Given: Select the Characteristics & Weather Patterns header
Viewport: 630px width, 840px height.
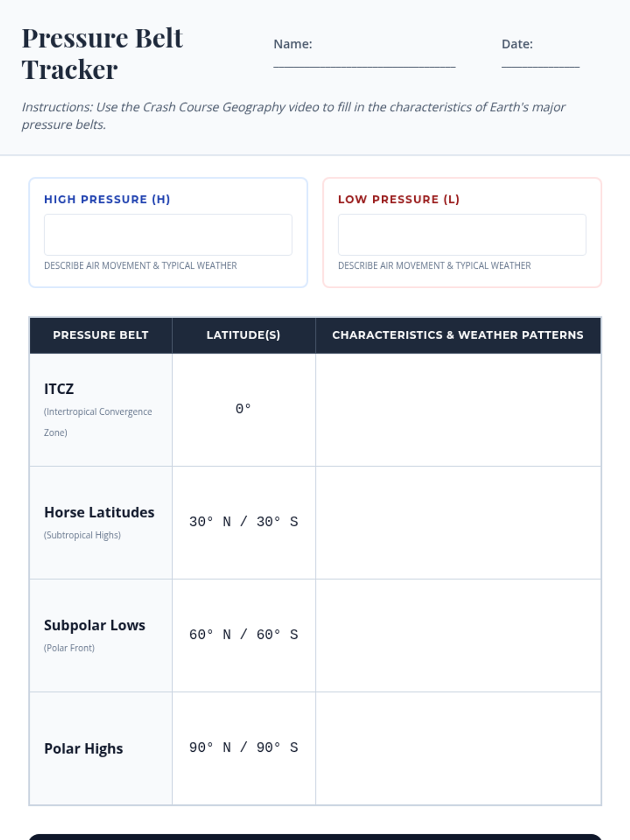Looking at the screenshot, I should pos(458,335).
